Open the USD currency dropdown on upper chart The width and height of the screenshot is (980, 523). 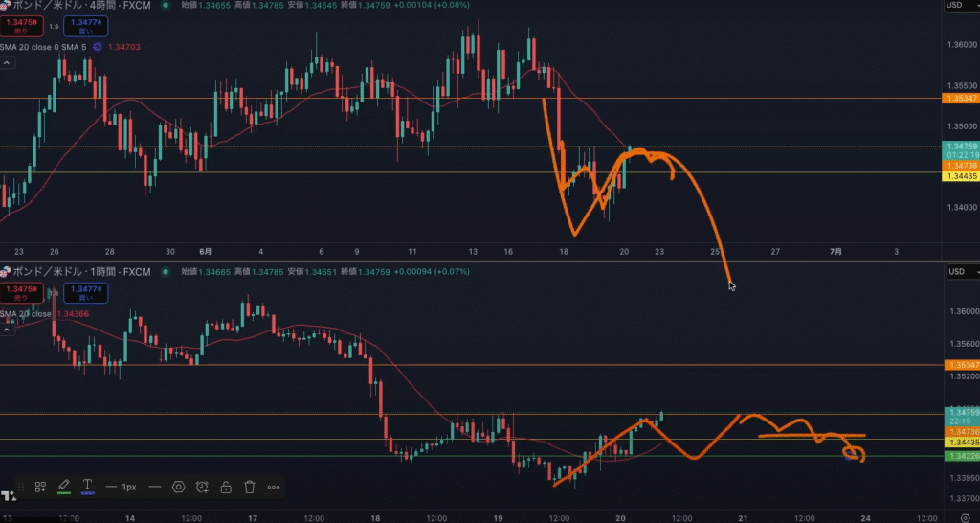coord(963,5)
